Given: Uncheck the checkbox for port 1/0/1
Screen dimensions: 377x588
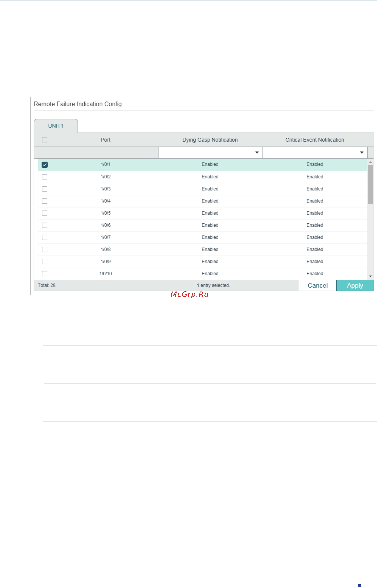Looking at the screenshot, I should [x=45, y=165].
